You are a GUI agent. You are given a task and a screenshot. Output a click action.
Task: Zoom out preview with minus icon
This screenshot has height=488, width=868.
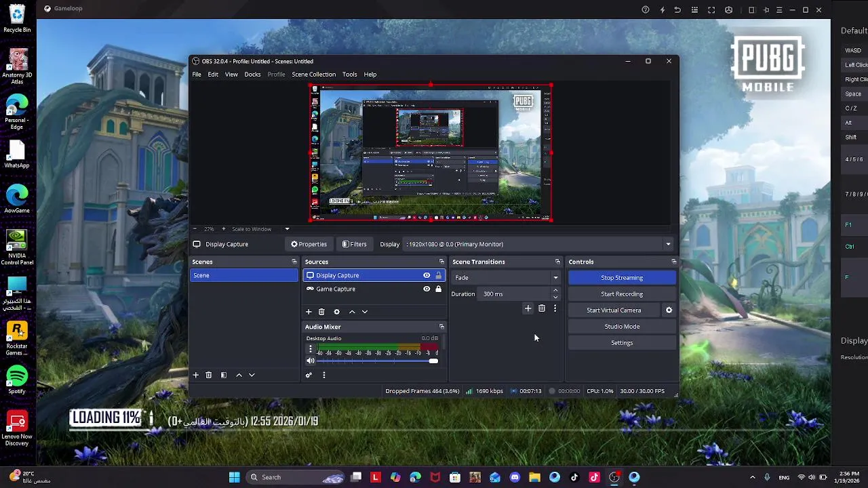click(x=195, y=229)
